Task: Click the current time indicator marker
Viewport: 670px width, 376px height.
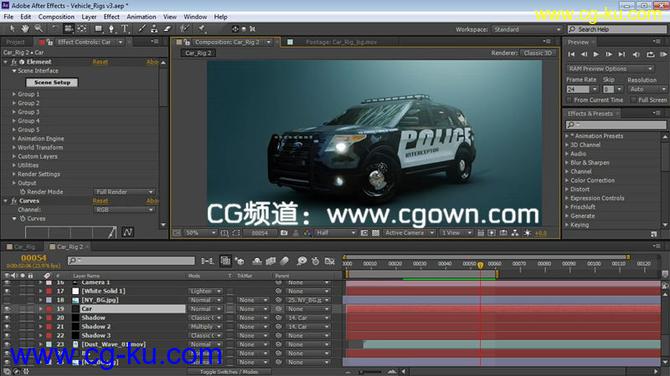Action: click(x=480, y=265)
